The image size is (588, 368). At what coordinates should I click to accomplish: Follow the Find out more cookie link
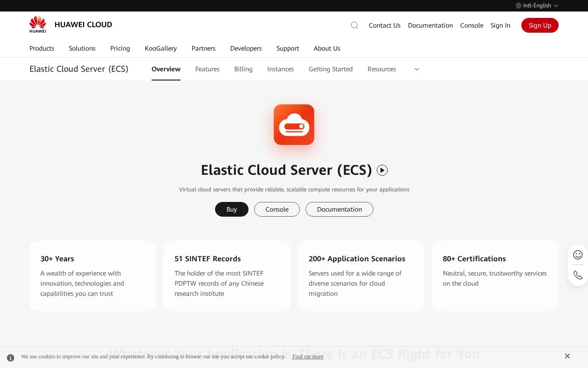click(x=308, y=356)
